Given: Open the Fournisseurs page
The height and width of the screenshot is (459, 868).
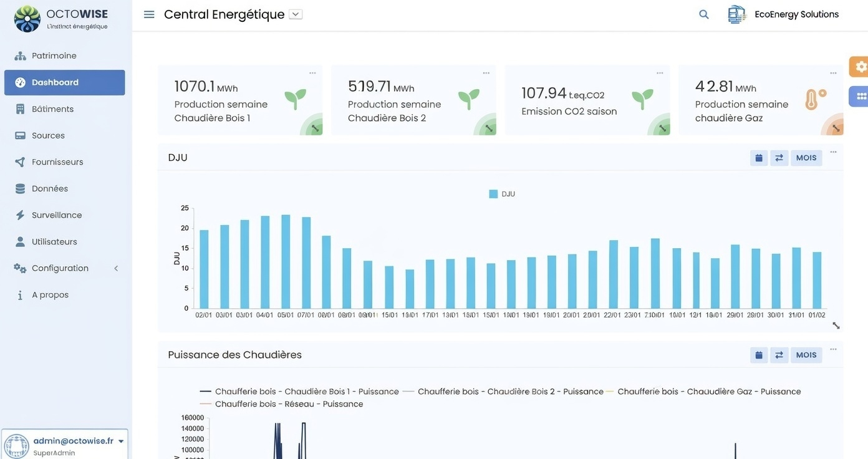Looking at the screenshot, I should pyautogui.click(x=57, y=161).
